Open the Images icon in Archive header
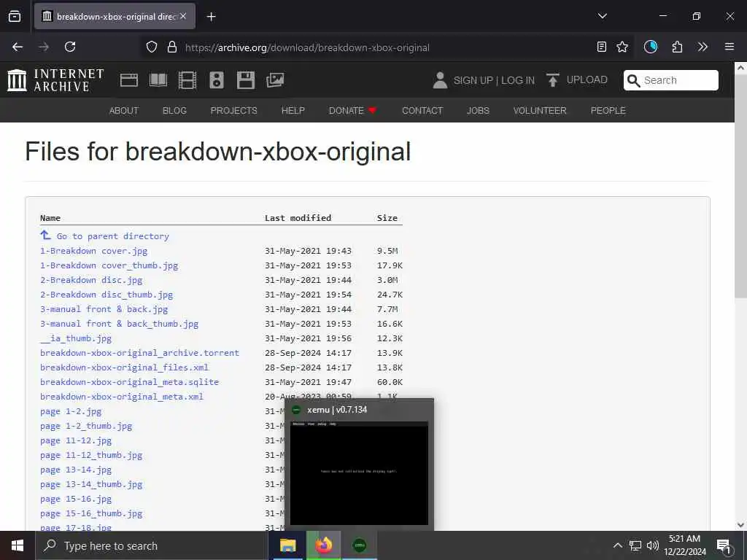 [275, 80]
